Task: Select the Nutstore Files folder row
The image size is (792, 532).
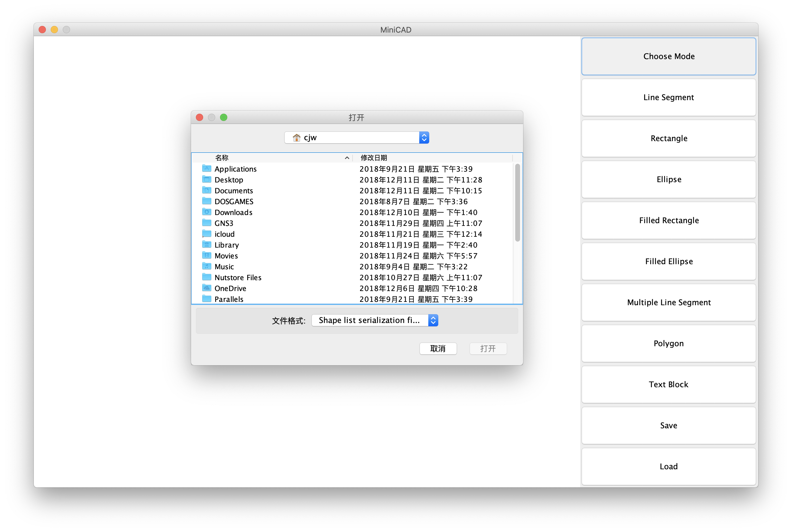Action: 238,277
